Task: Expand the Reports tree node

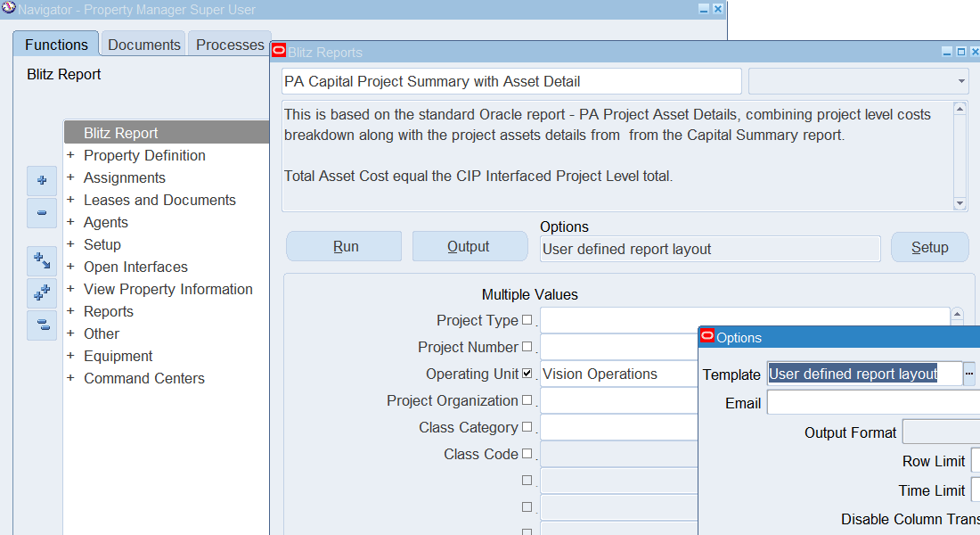Action: pyautogui.click(x=70, y=311)
